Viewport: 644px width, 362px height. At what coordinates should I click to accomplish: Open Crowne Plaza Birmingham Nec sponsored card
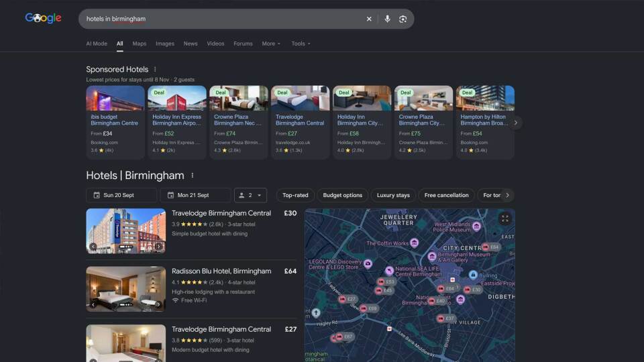click(239, 122)
